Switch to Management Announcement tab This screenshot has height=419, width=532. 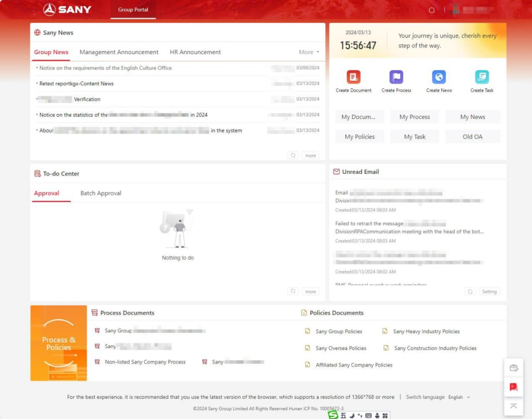119,52
